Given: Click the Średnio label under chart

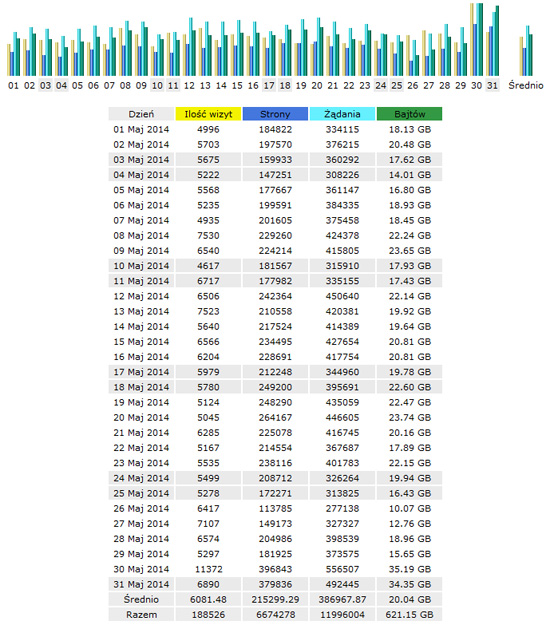Looking at the screenshot, I should pyautogui.click(x=526, y=85).
